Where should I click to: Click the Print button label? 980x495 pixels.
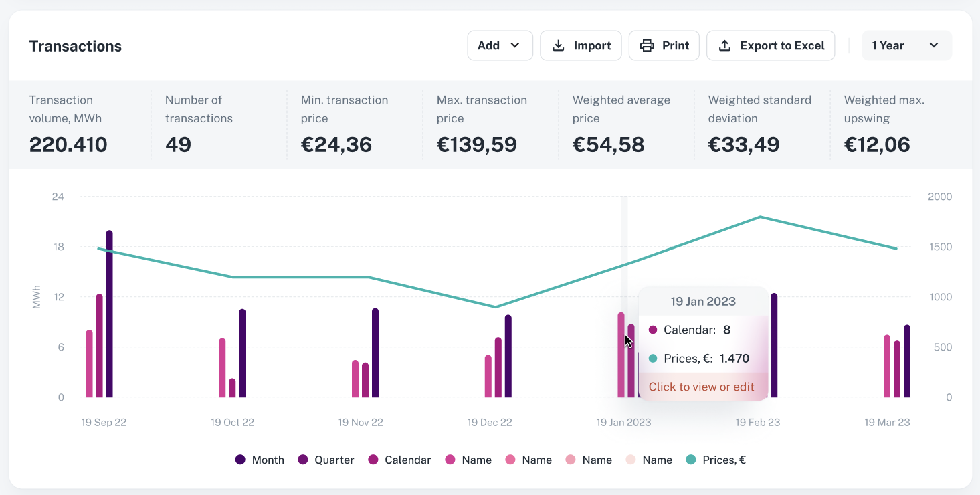tap(676, 45)
